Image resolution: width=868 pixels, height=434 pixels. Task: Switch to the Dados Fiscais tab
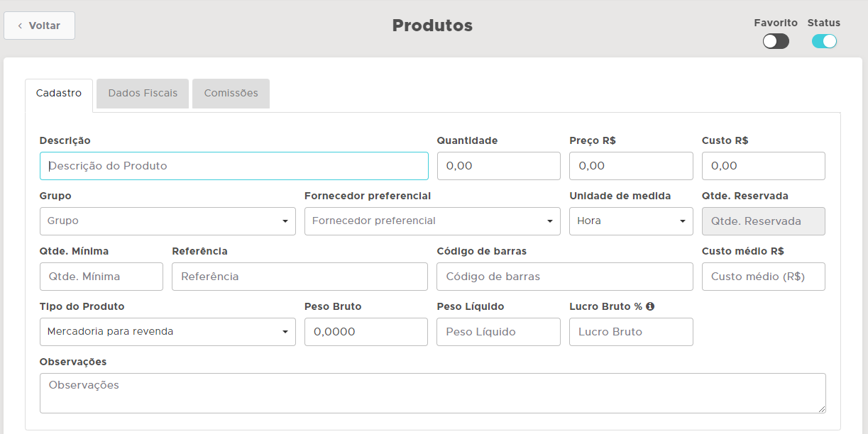[143, 94]
